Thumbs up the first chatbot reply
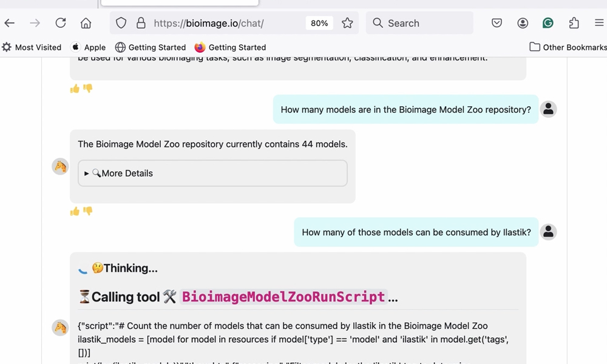This screenshot has height=364, width=607. tap(75, 89)
